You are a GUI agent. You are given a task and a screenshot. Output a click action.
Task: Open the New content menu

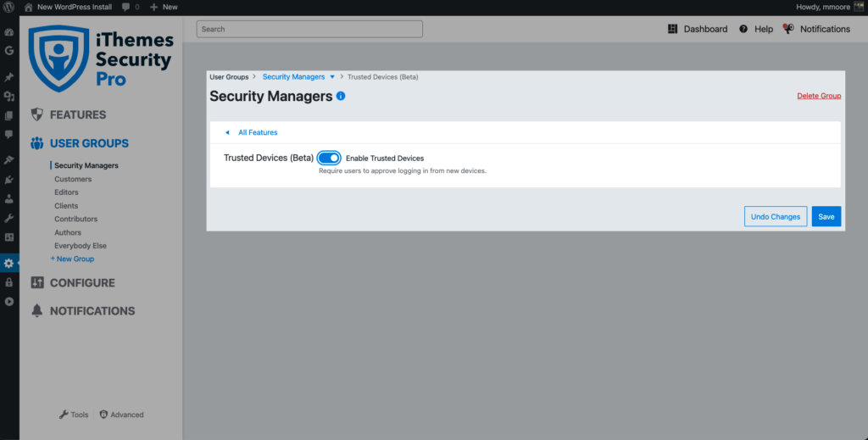click(x=164, y=7)
